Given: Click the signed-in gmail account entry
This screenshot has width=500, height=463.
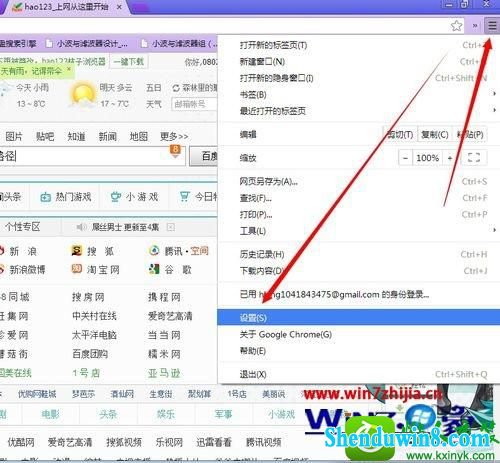Looking at the screenshot, I should point(358,294).
